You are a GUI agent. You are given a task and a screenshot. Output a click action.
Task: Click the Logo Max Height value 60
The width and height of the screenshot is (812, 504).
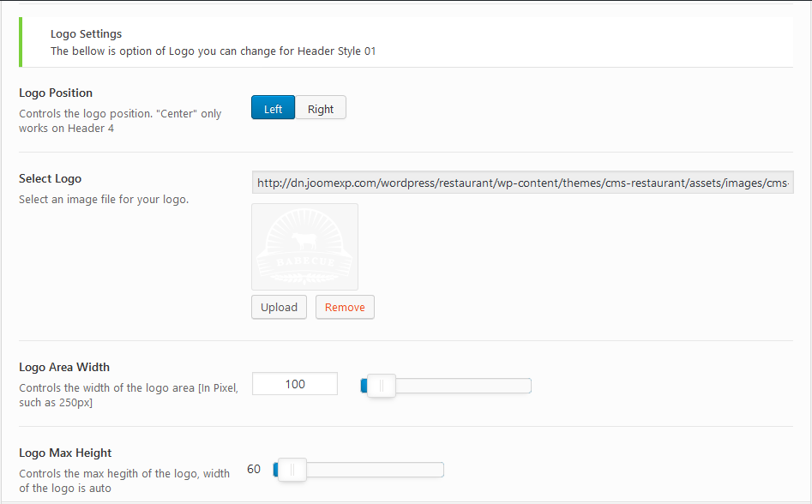pyautogui.click(x=254, y=469)
